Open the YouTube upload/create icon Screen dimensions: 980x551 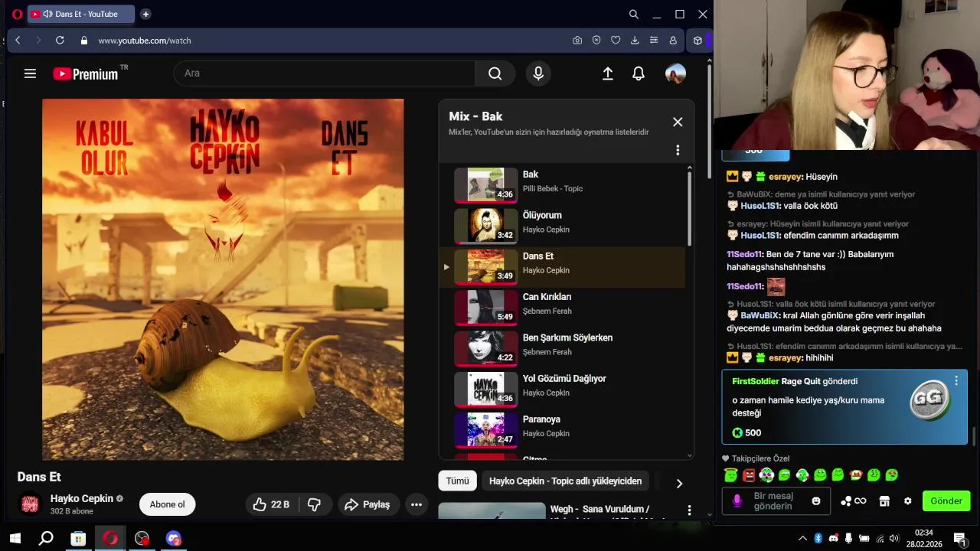[608, 73]
